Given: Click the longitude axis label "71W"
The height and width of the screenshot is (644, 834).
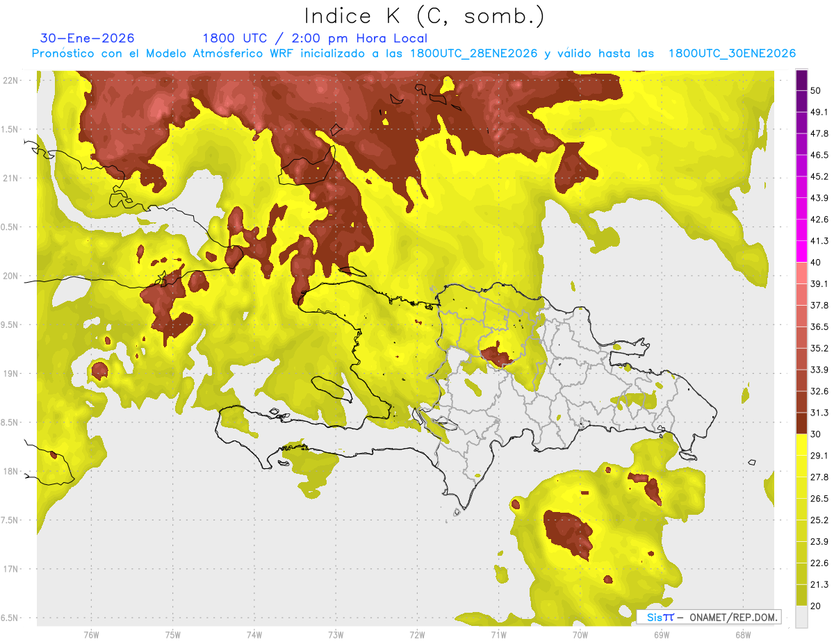Looking at the screenshot, I should [x=498, y=635].
